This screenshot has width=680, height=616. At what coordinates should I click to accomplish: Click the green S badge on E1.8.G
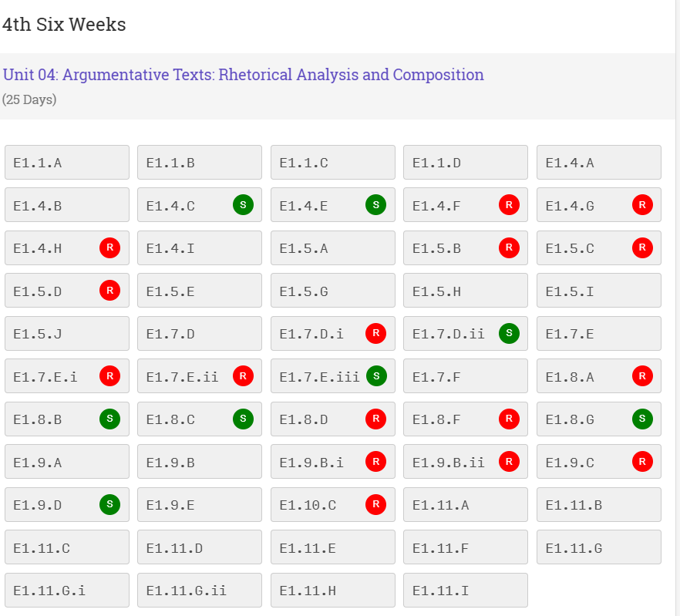(642, 419)
